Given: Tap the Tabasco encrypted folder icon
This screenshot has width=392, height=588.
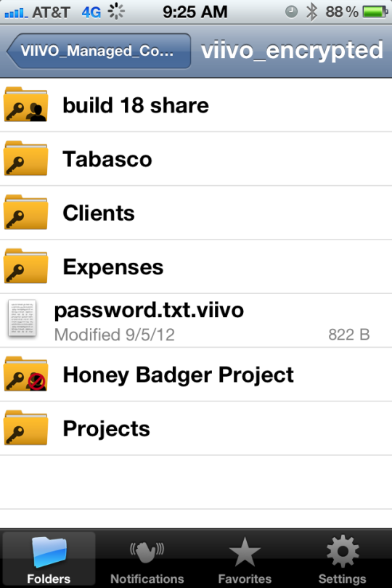Looking at the screenshot, I should click(25, 158).
